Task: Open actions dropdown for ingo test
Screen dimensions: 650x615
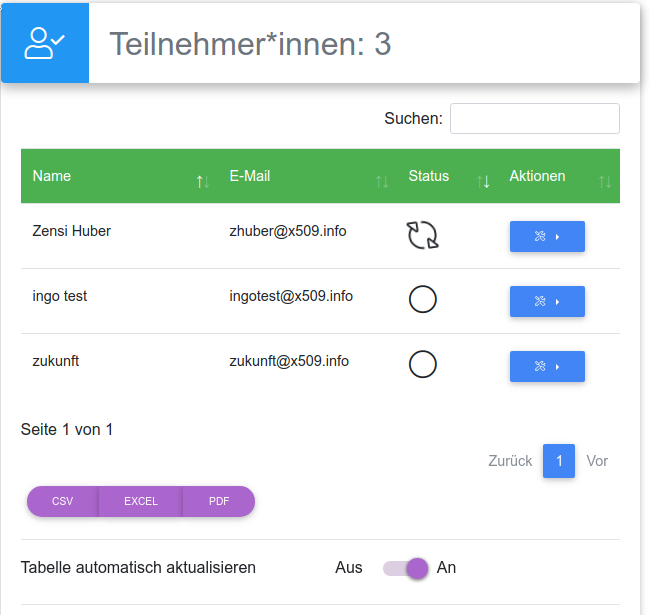Action: (x=547, y=301)
